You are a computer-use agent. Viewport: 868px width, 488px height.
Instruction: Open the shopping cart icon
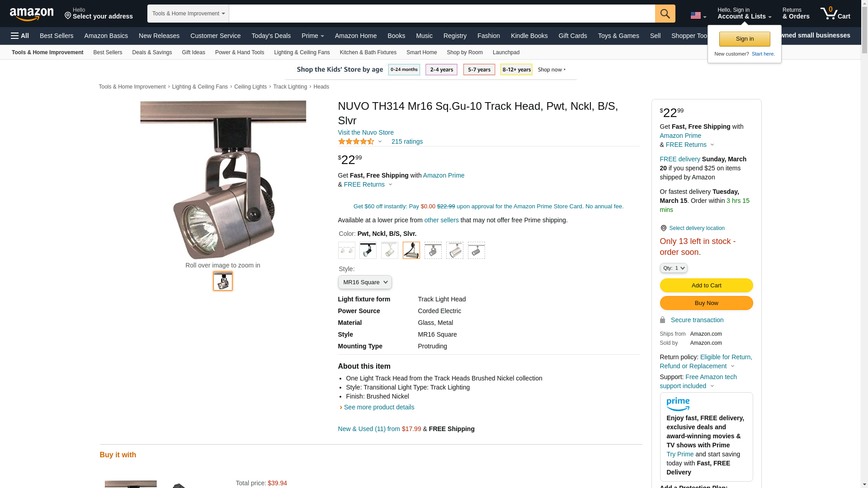[835, 13]
